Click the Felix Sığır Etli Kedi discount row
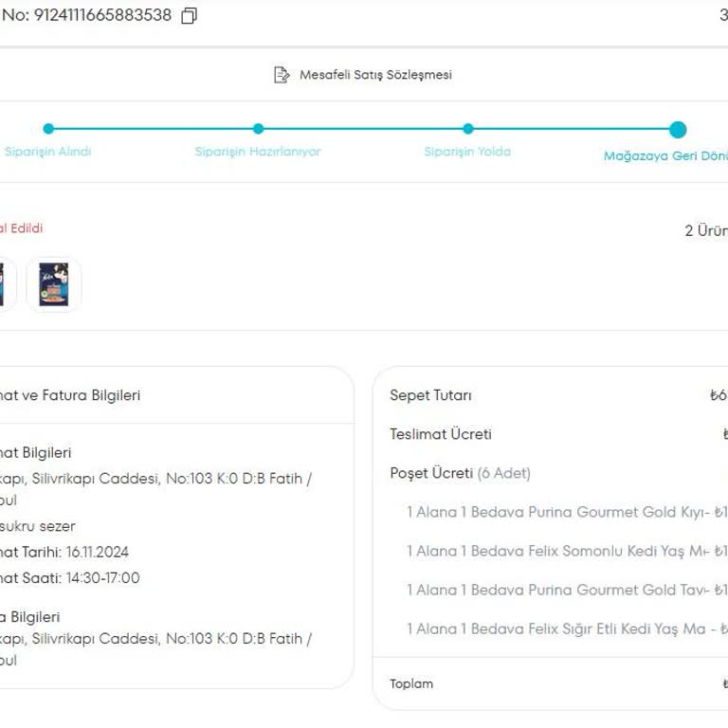Viewport: 728px width, 728px height. click(557, 628)
